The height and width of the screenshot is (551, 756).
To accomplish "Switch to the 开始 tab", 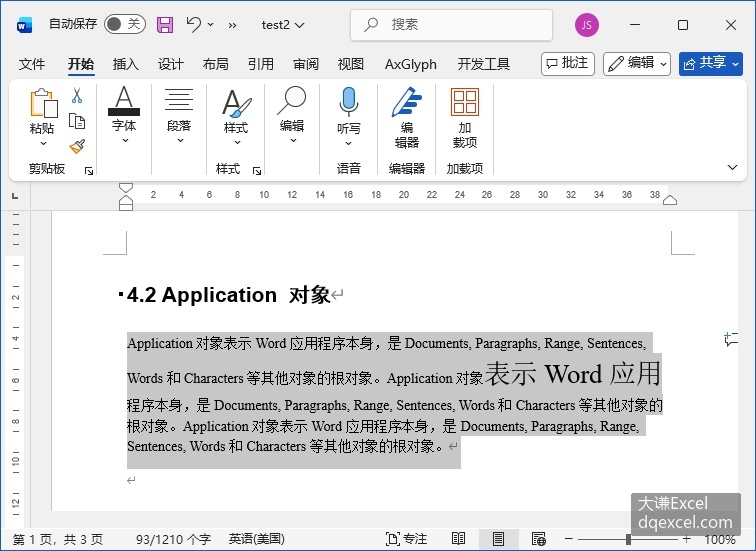I will tap(81, 64).
